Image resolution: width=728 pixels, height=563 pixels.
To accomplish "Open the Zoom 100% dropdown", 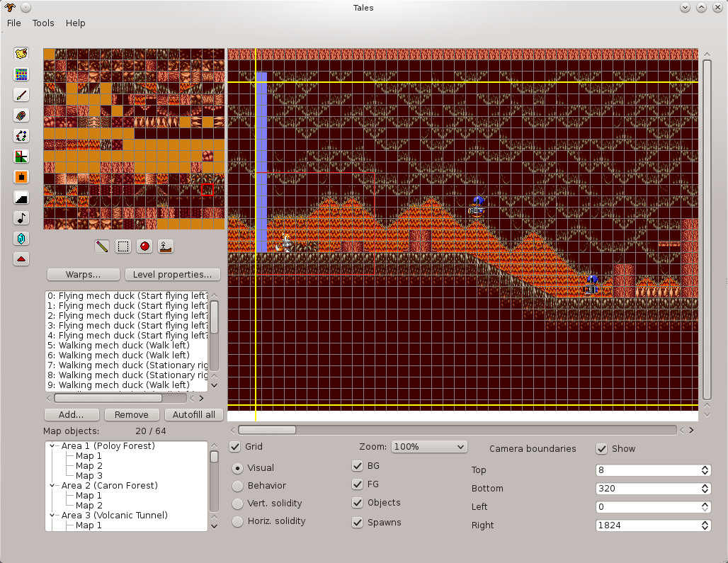I will (x=429, y=447).
